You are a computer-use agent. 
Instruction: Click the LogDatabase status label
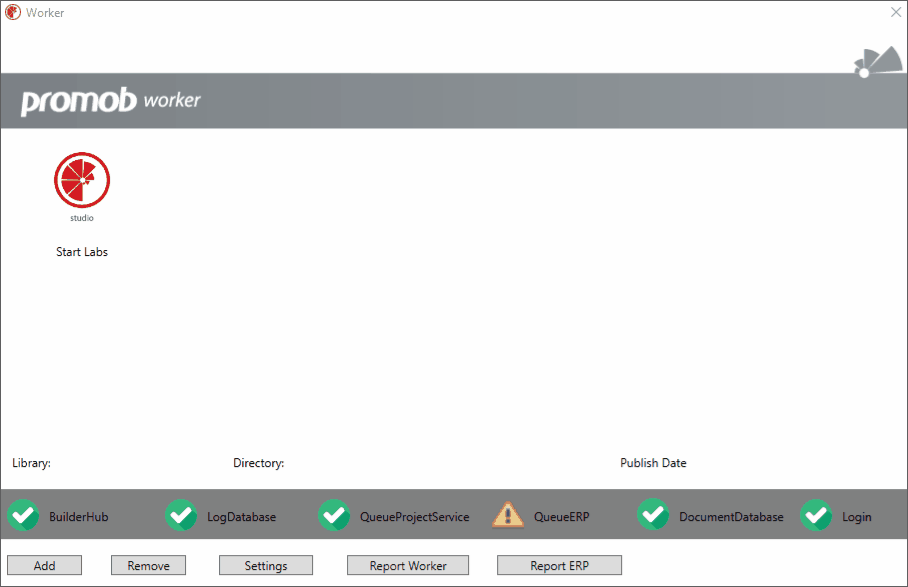(x=241, y=517)
